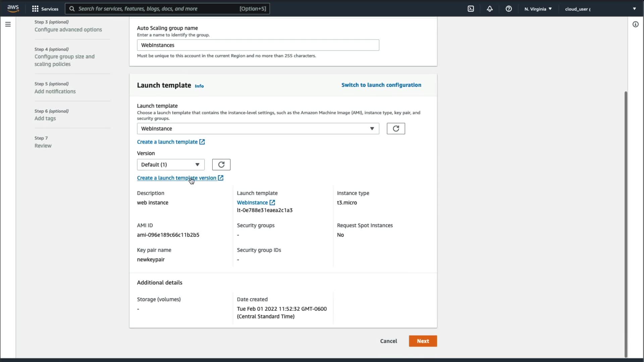This screenshot has width=644, height=362.
Task: Go to Step 5 Add notifications
Action: point(55,91)
